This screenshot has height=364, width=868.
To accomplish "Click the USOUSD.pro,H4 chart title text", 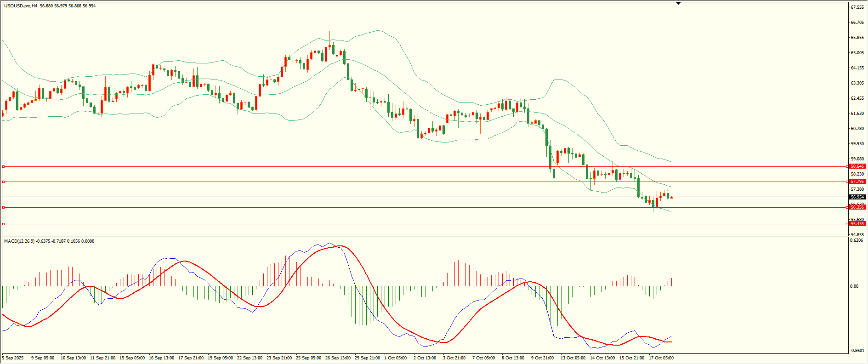I will click(21, 6).
